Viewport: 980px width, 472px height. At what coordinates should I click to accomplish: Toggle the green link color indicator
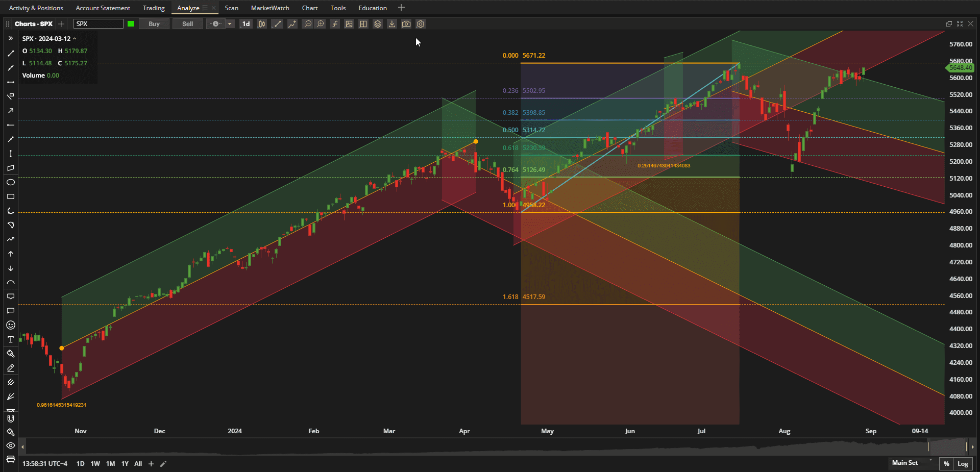(x=131, y=24)
